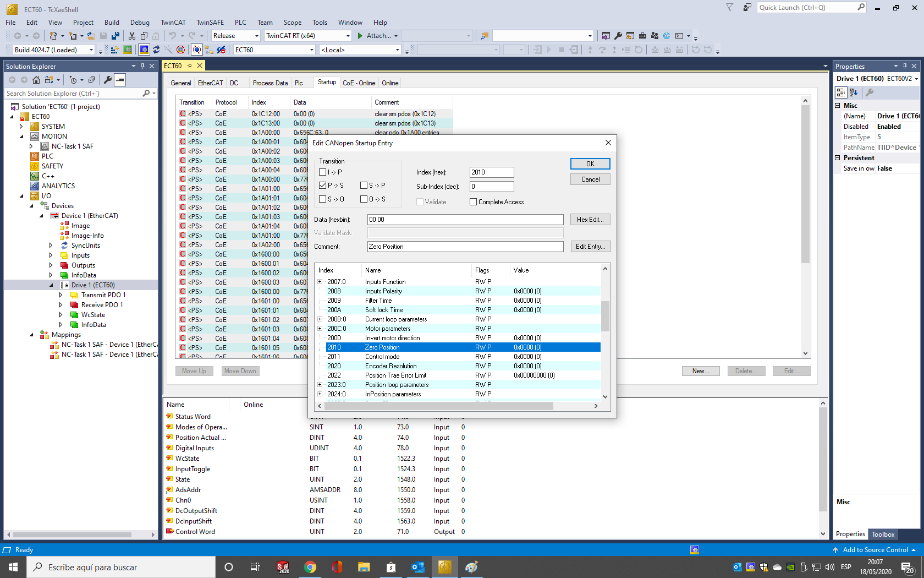Click Cancel in the startup entry dialog
This screenshot has height=578, width=924.
pos(590,179)
